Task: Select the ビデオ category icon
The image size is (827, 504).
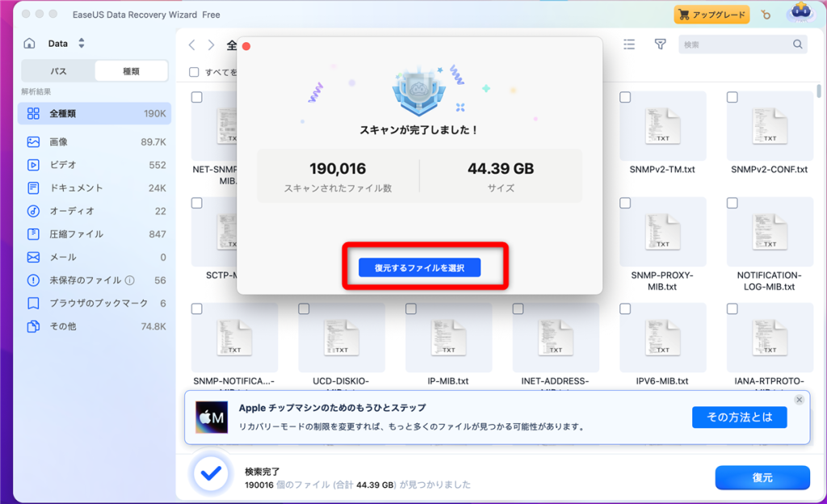Action: [33, 165]
